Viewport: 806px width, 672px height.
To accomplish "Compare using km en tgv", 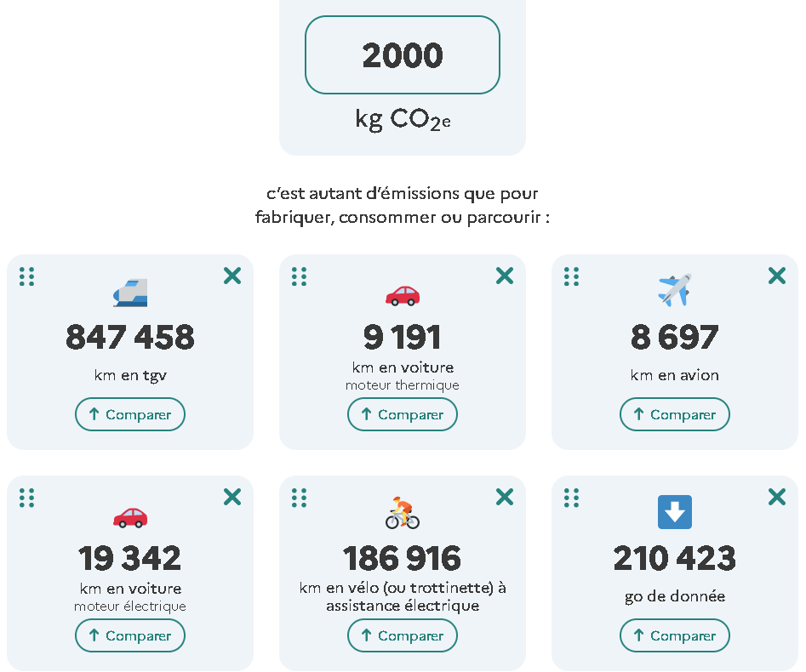I will coord(130,414).
